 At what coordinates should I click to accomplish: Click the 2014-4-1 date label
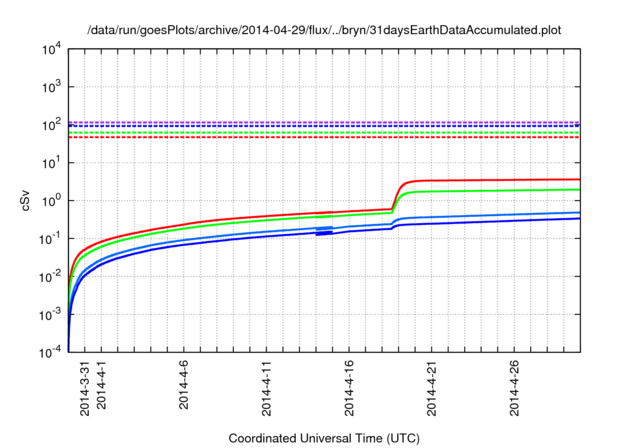click(x=101, y=384)
